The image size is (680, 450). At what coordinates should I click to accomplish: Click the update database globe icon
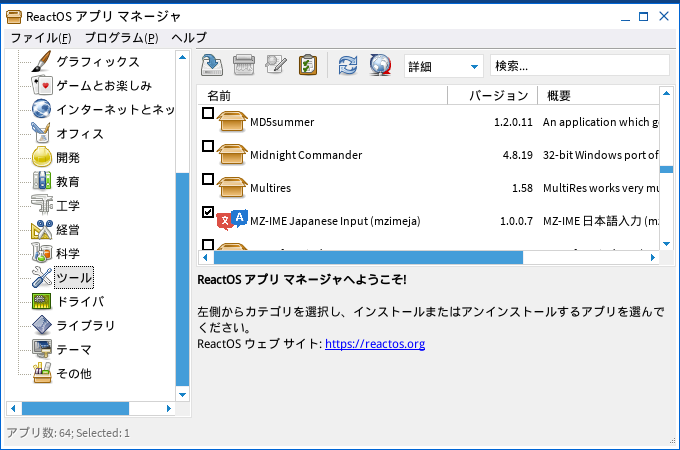click(380, 65)
